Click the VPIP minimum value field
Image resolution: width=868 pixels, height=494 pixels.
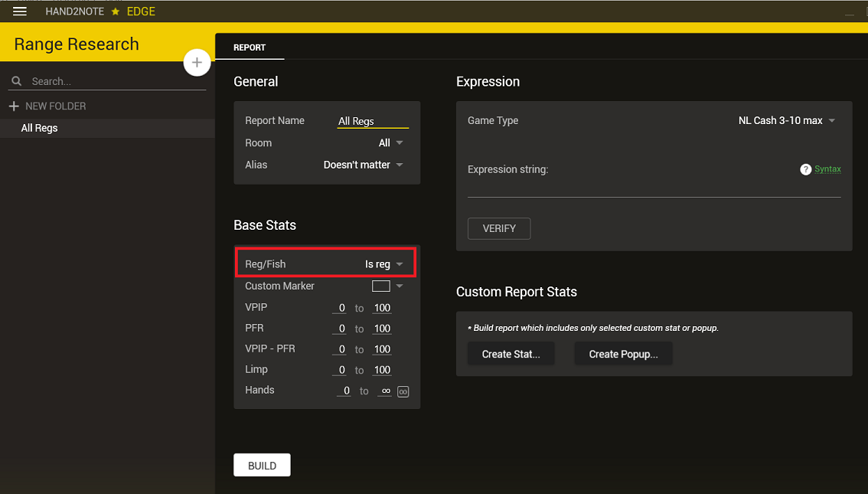(x=339, y=308)
